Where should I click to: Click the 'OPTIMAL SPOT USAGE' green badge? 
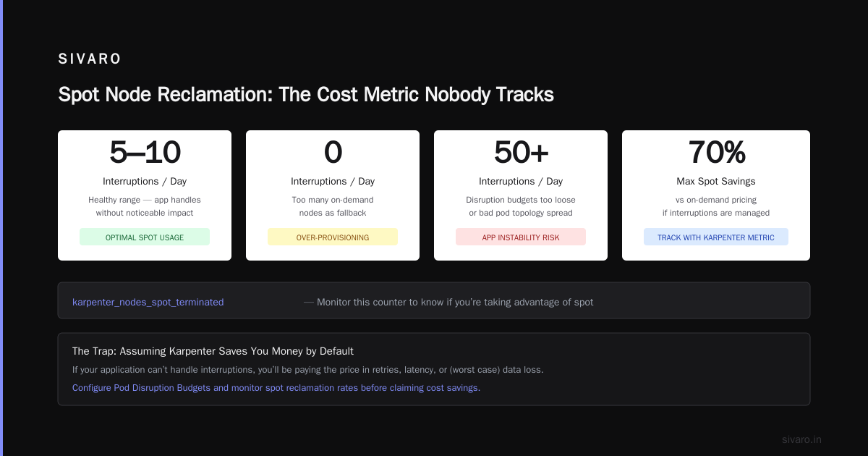[x=145, y=237]
